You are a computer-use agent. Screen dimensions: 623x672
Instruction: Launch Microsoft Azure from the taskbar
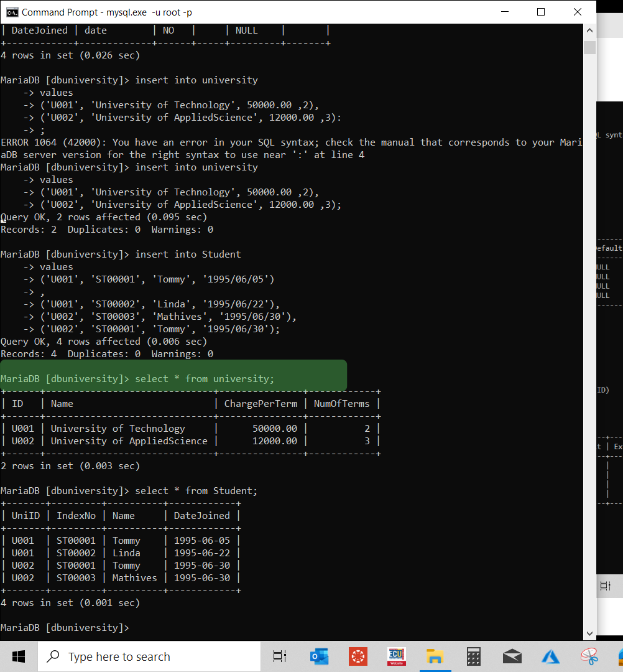point(550,656)
